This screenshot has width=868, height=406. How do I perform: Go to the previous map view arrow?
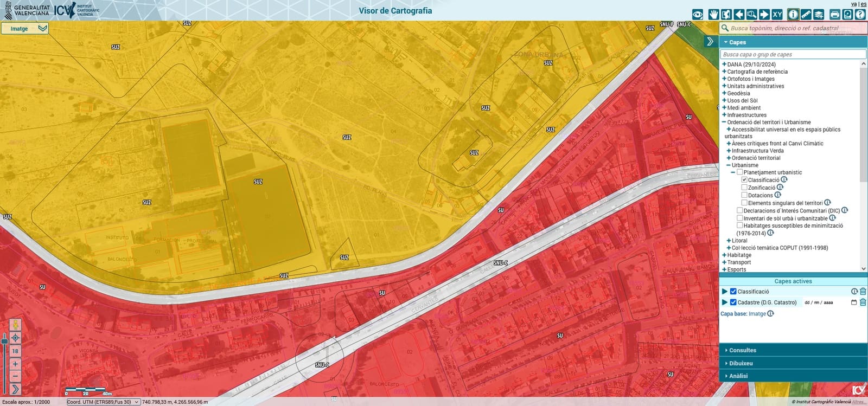[x=739, y=15]
